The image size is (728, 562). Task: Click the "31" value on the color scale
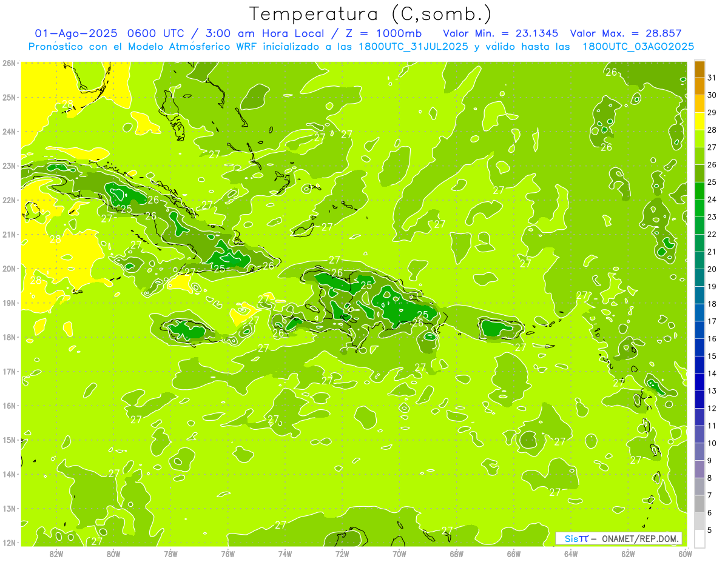coord(712,78)
